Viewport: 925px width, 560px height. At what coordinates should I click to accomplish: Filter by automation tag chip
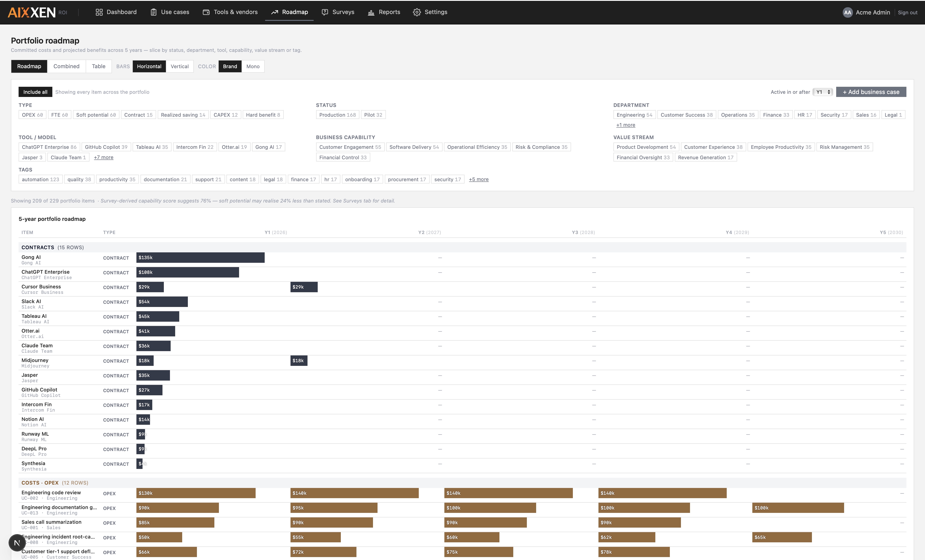click(x=41, y=179)
